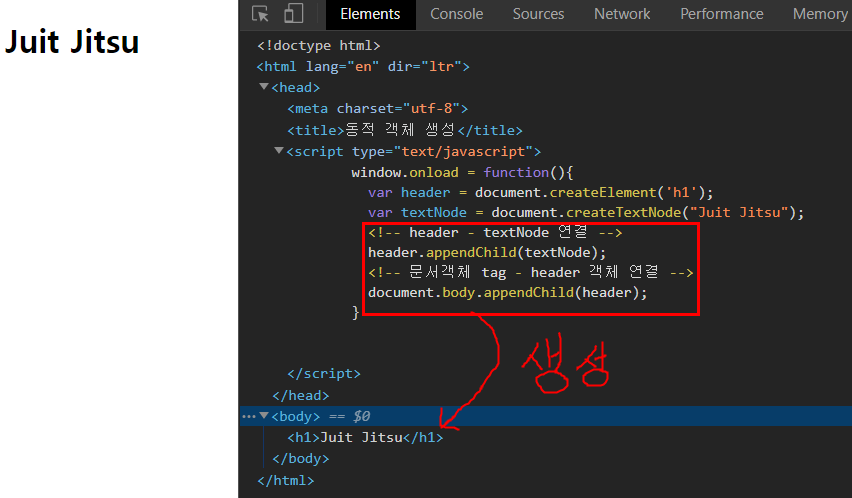
Task: Collapse the script element node
Action: click(x=279, y=151)
